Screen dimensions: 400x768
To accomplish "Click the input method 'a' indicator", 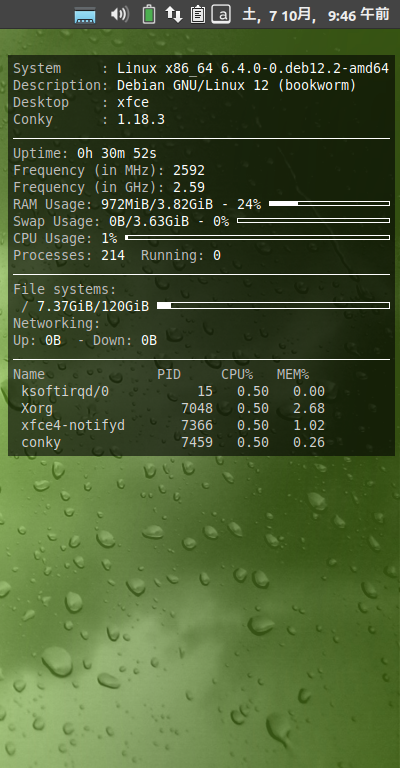I will 221,14.
